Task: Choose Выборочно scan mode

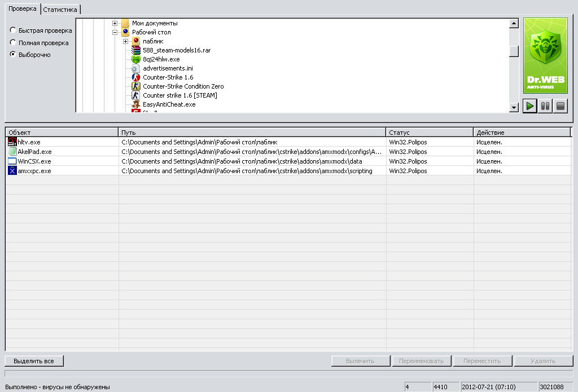Action: pyautogui.click(x=13, y=54)
